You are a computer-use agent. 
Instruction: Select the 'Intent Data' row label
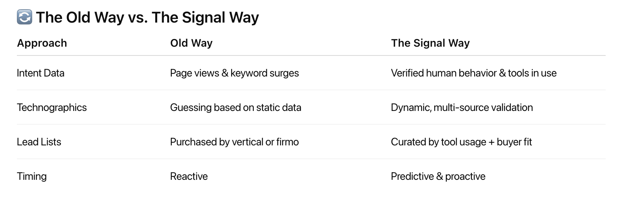41,73
